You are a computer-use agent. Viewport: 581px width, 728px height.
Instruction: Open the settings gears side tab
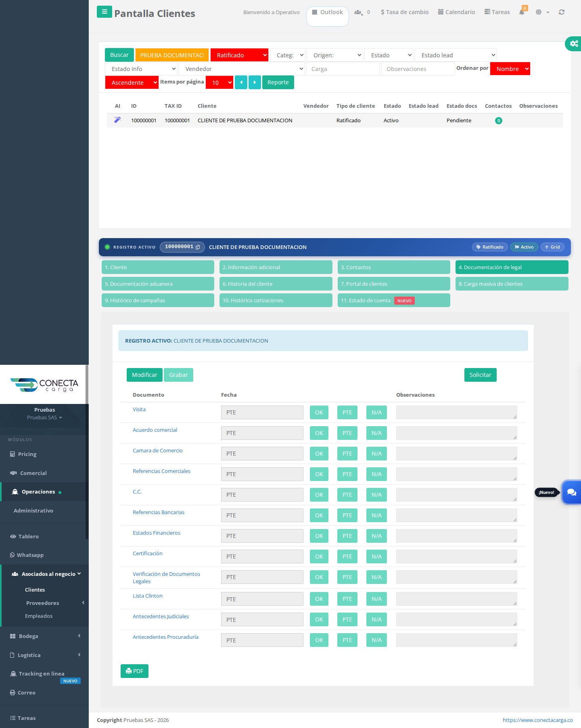point(574,44)
